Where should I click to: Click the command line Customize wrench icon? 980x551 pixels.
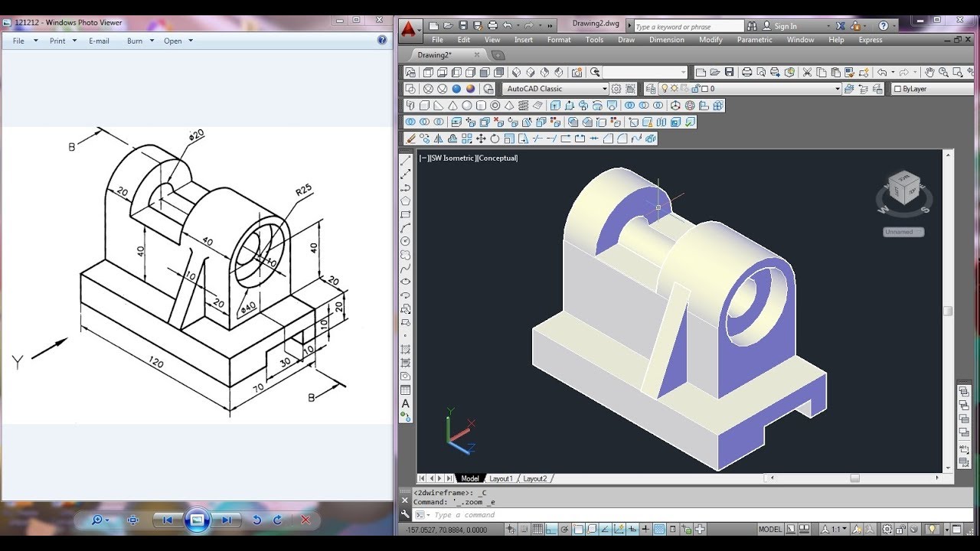406,515
